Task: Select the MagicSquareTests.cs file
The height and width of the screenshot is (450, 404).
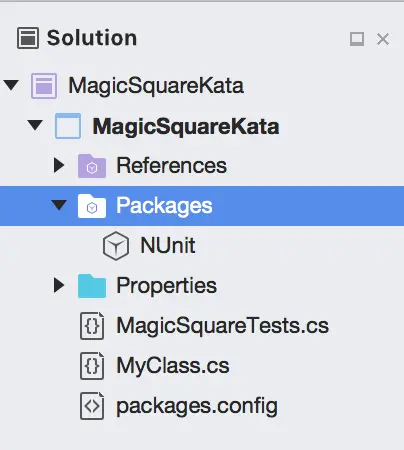Action: pos(223,326)
